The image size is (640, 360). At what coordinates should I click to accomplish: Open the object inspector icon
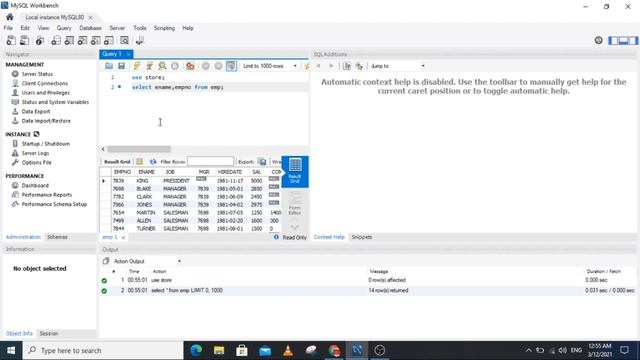40,40
